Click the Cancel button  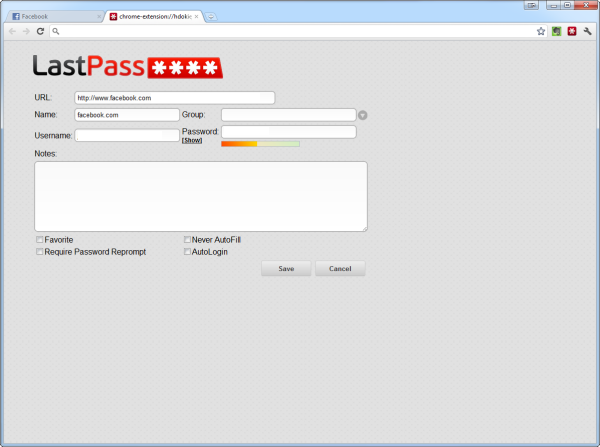click(340, 269)
